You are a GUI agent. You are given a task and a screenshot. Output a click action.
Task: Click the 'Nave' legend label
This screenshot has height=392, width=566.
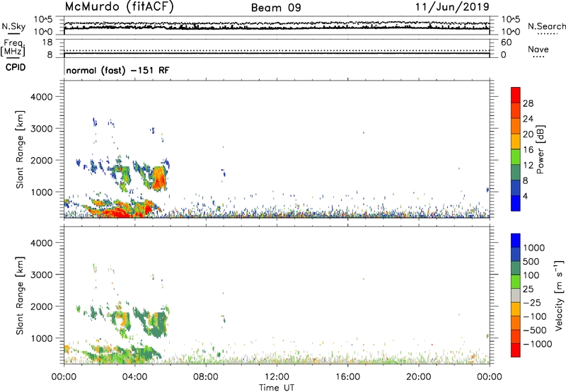538,49
